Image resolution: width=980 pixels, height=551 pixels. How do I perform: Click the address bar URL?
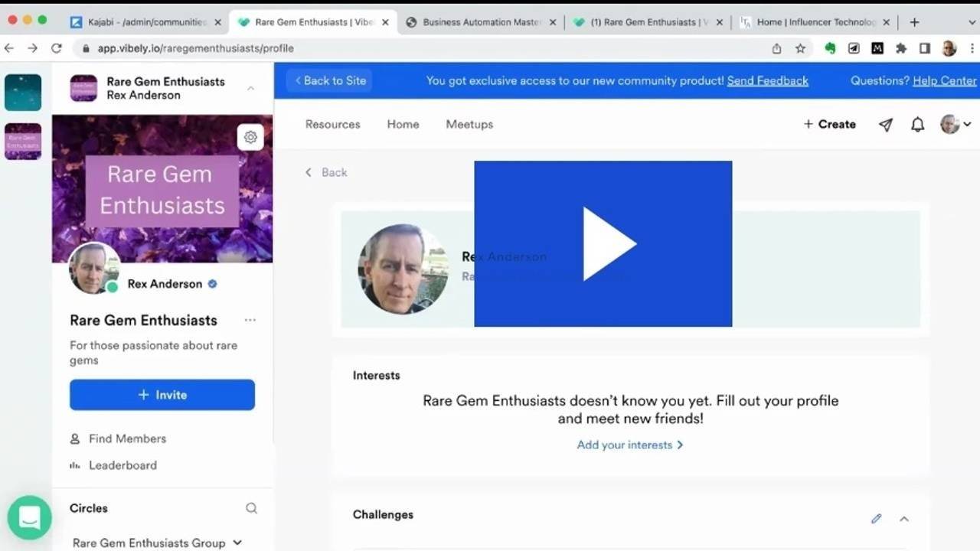(x=195, y=48)
